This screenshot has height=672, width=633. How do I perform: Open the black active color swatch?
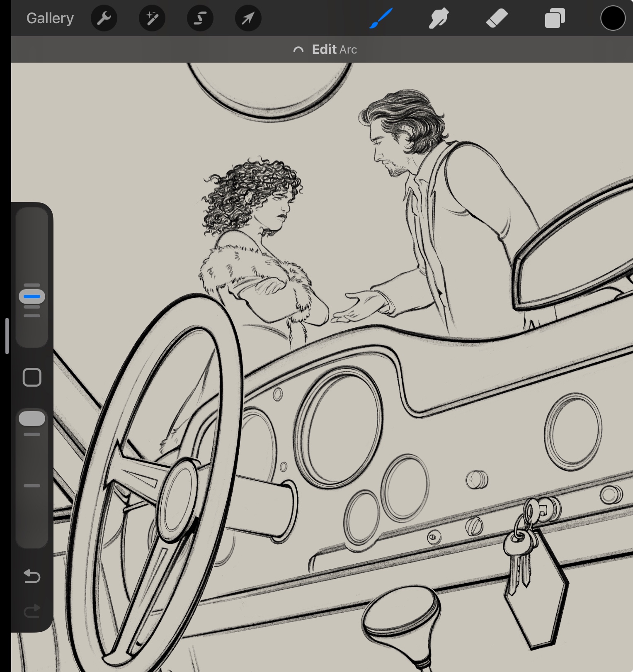612,18
